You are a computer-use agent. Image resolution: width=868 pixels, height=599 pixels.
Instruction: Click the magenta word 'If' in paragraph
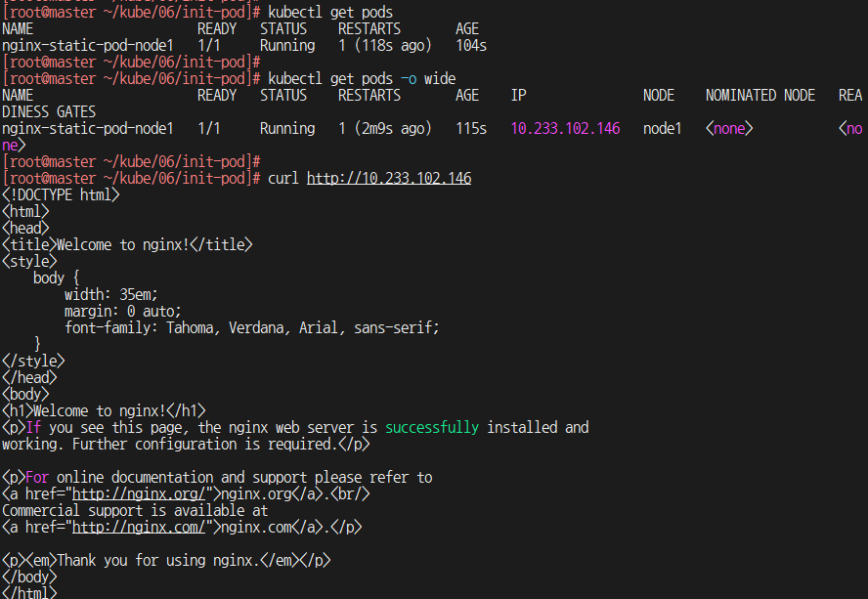(33, 427)
